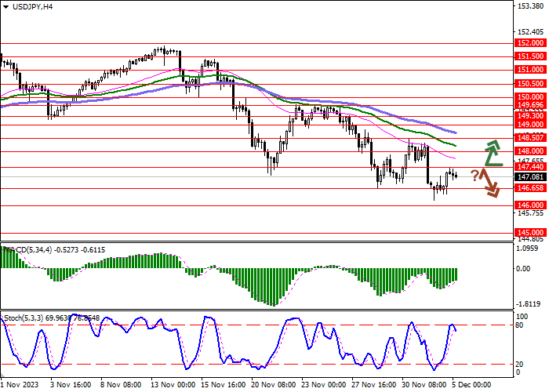
Task: Click the 146.658 support level label
Action: click(530, 188)
